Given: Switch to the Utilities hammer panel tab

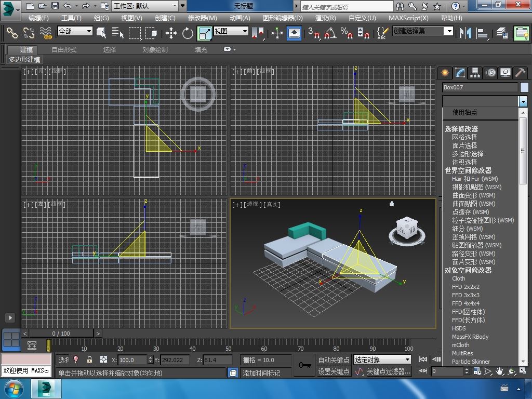Looking at the screenshot, I should [x=520, y=73].
